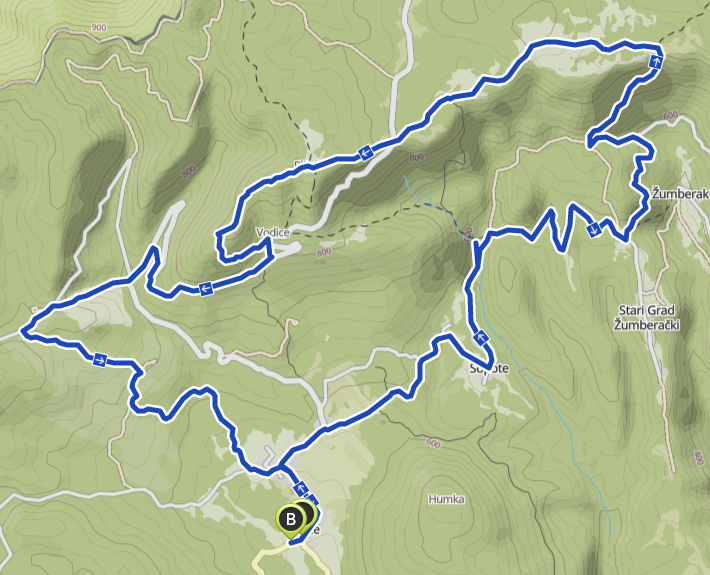Click the down arrow west of Žumberak
The image size is (710, 575).
tap(594, 230)
